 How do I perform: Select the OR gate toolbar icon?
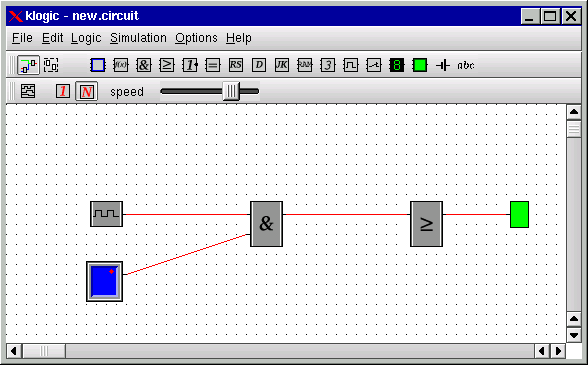[166, 65]
